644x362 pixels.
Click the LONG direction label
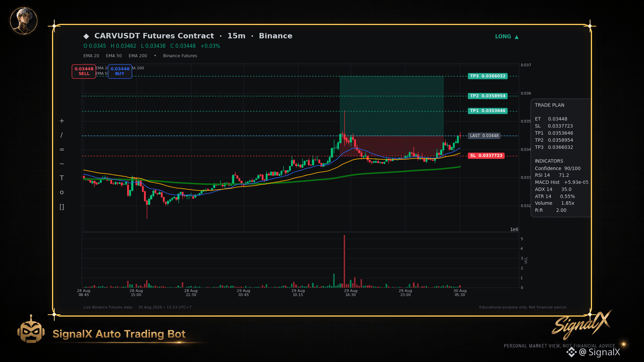(x=503, y=37)
